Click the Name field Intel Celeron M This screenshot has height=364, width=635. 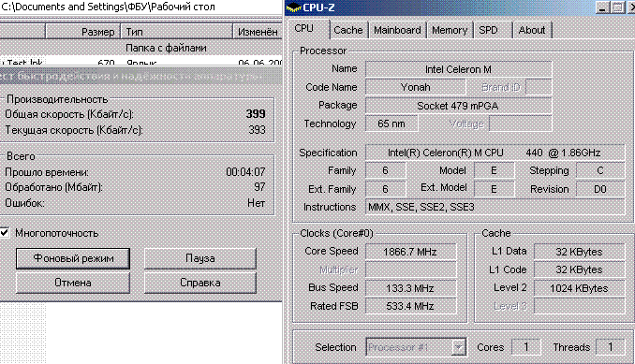(x=458, y=69)
